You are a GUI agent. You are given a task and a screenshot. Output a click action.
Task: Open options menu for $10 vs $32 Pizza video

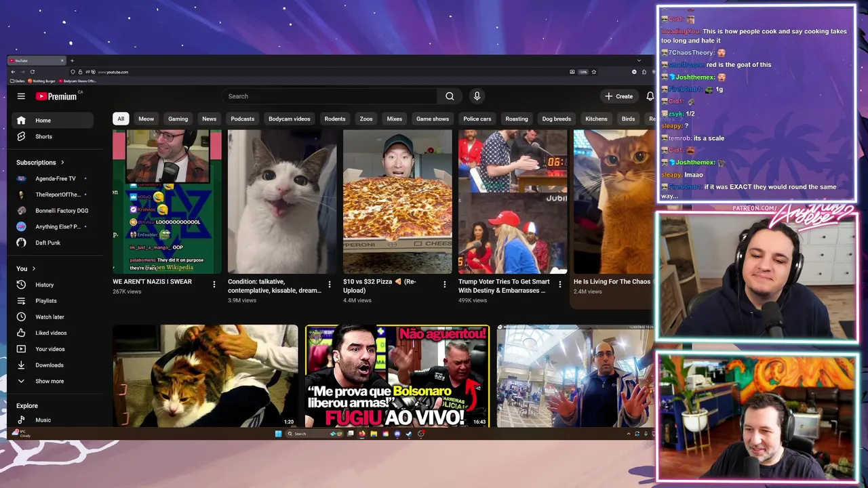tap(445, 285)
